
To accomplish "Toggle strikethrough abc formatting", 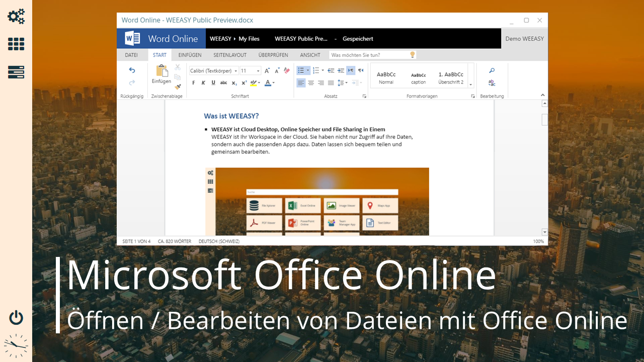I will click(x=223, y=83).
